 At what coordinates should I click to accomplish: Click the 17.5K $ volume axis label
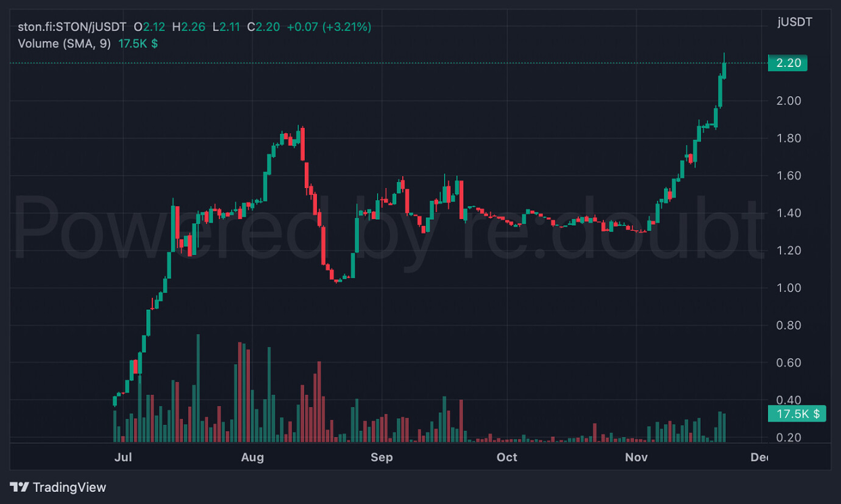point(797,413)
